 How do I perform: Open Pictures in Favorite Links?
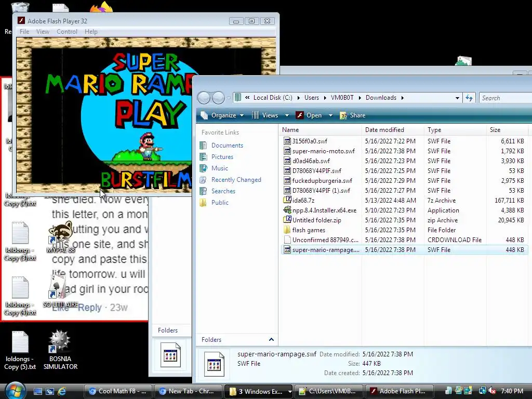tap(222, 157)
